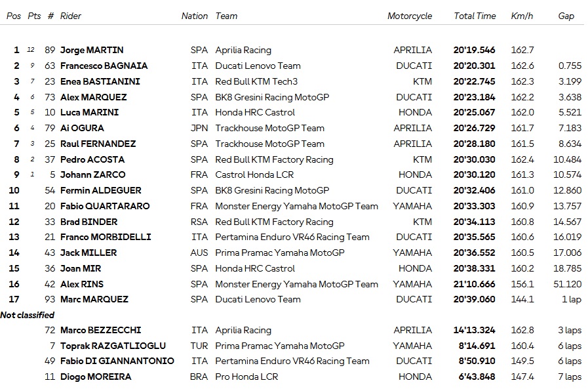Select the Aprilia Racing team for Marco BEZZECCHI
This screenshot has height=389, width=588.
(243, 330)
